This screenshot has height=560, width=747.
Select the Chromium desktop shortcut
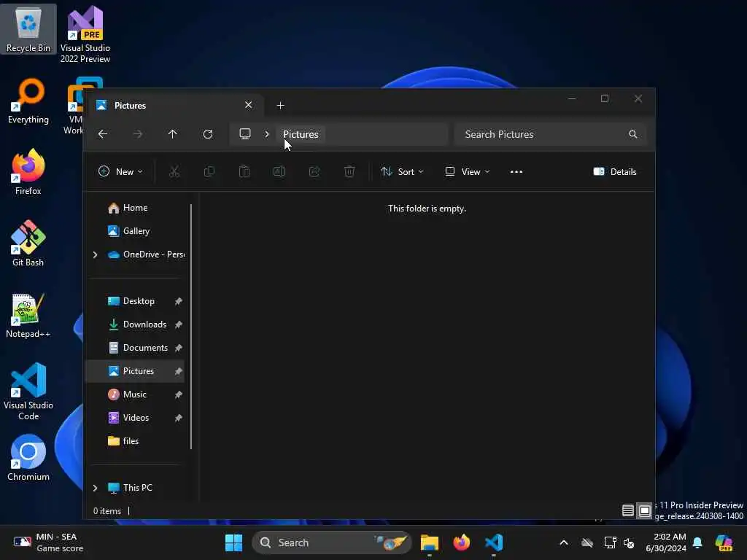[x=28, y=458]
